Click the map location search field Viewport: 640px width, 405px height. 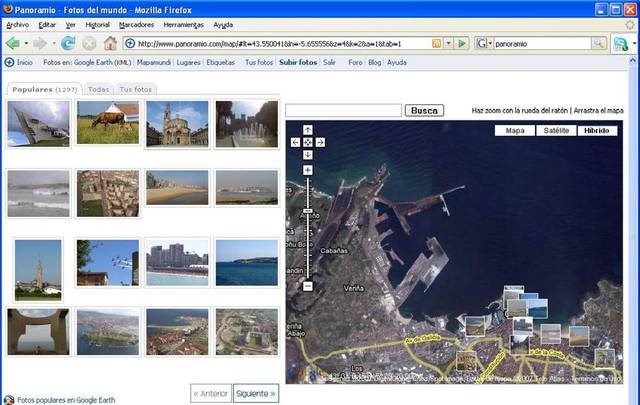pyautogui.click(x=344, y=110)
